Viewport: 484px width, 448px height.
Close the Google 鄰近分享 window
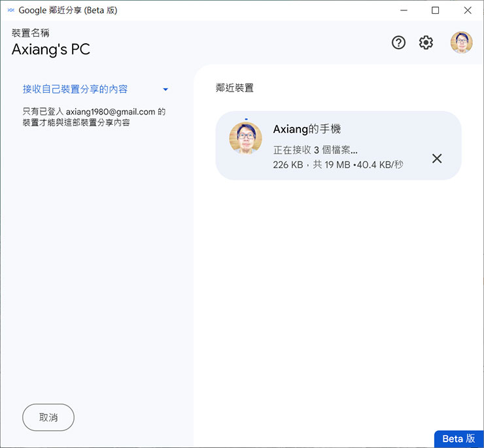468,10
